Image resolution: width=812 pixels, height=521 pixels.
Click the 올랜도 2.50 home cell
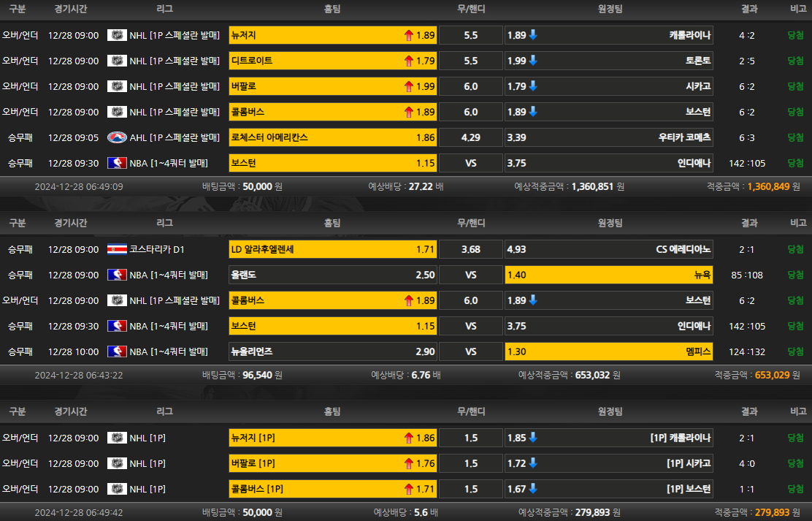click(333, 275)
